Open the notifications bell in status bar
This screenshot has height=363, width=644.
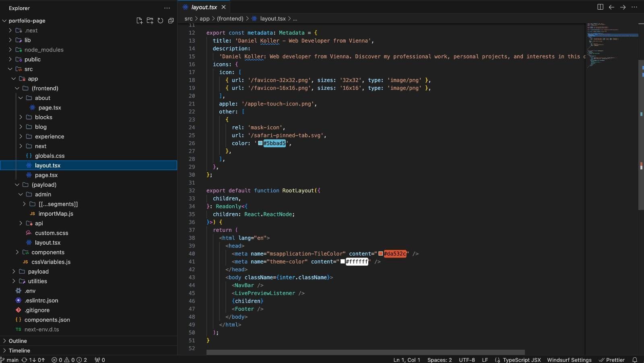(x=635, y=360)
